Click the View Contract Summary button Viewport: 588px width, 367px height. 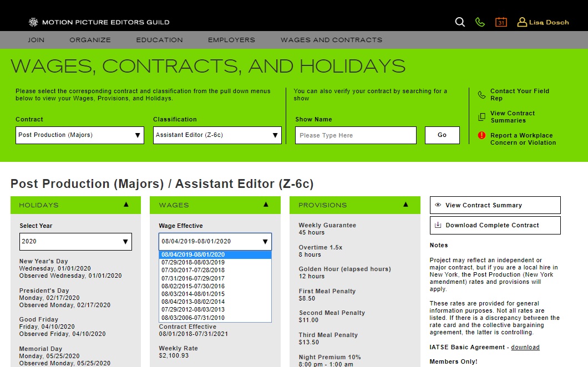(x=495, y=205)
